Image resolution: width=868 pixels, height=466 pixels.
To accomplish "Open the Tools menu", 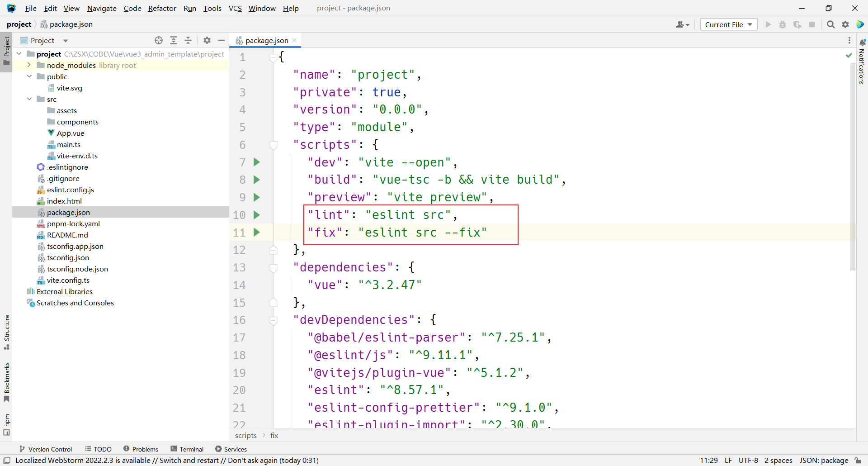I will [212, 8].
